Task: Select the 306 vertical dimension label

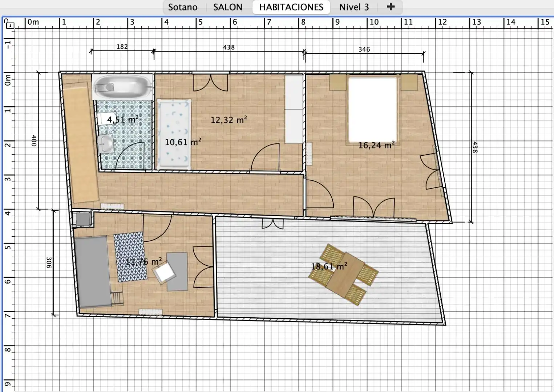Action: [x=49, y=263]
